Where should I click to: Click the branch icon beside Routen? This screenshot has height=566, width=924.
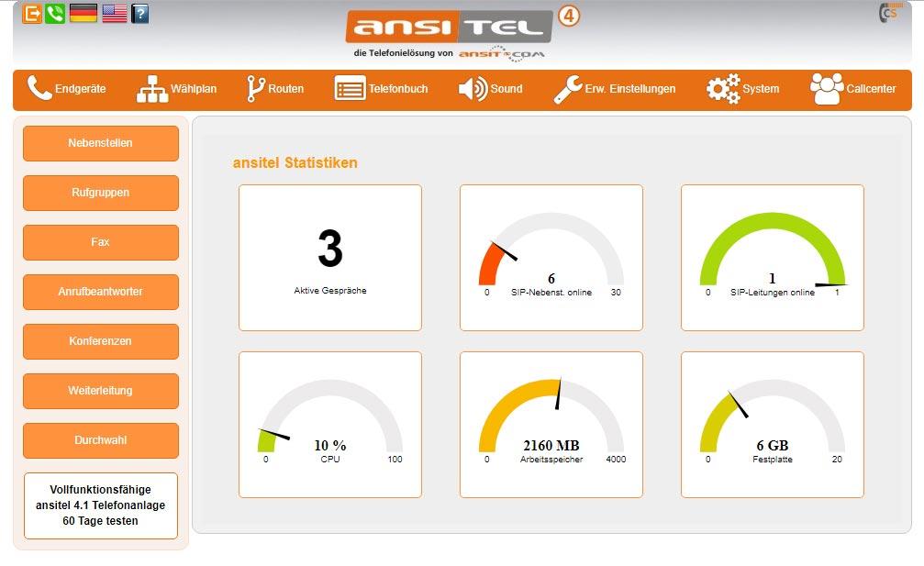pyautogui.click(x=255, y=89)
